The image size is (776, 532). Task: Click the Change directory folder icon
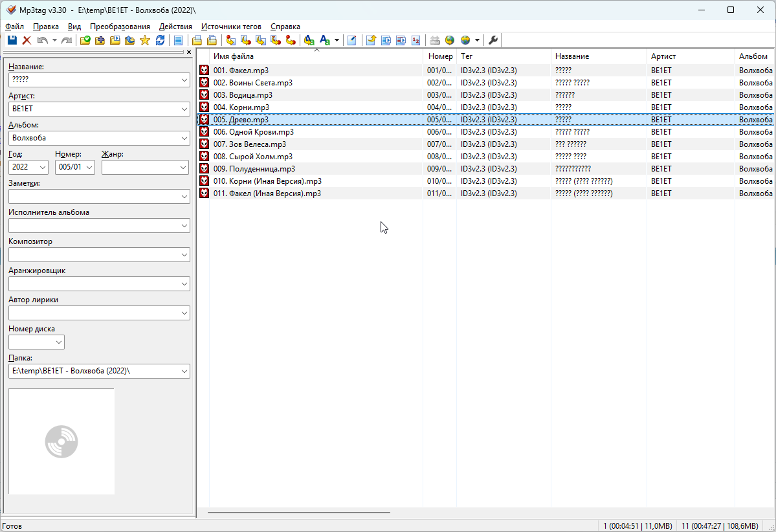85,40
